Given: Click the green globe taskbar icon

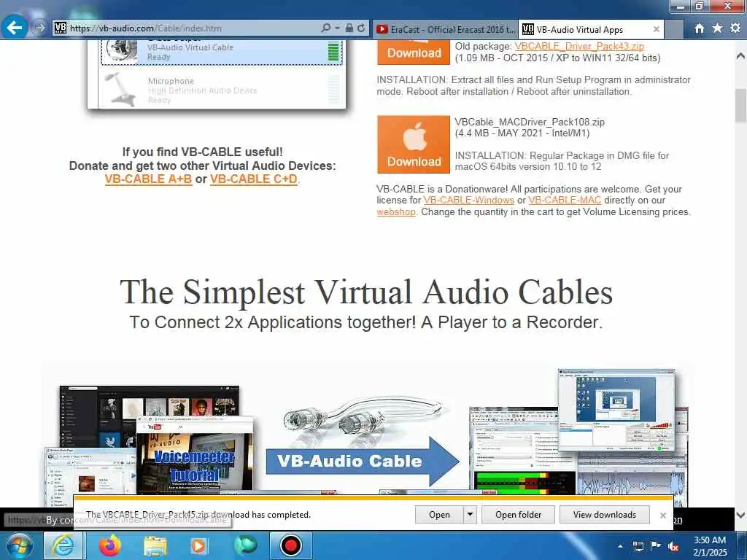Looking at the screenshot, I should tap(245, 545).
